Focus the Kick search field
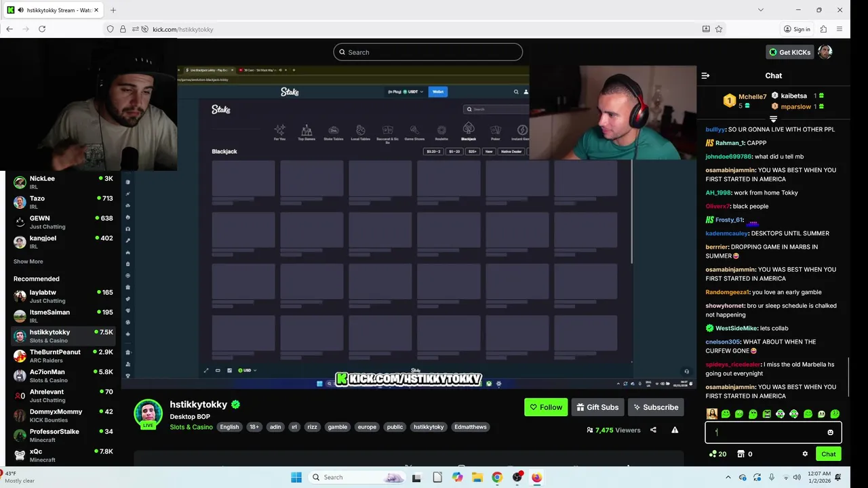 tap(428, 52)
